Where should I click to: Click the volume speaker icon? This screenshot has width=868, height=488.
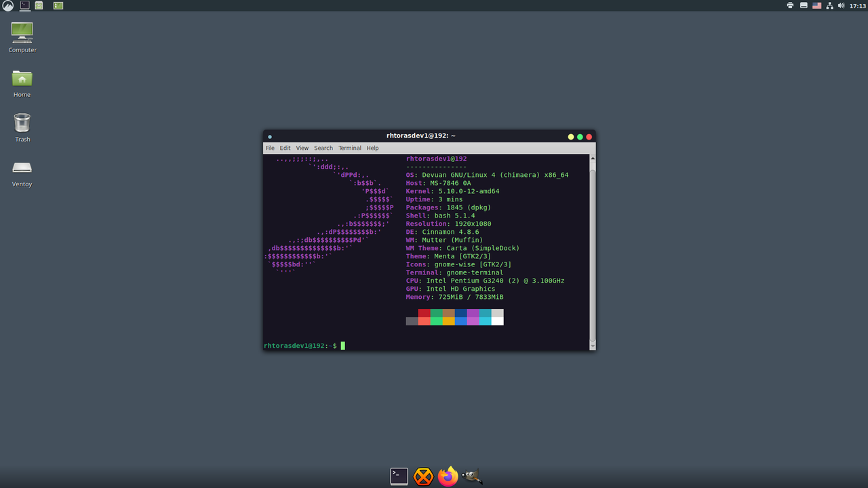pyautogui.click(x=842, y=5)
